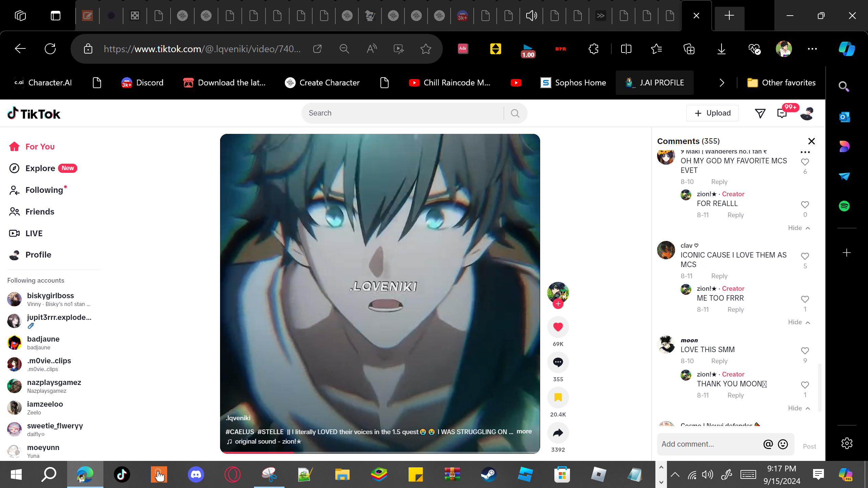Go to the LIVE sidebar section
Image resolution: width=868 pixels, height=488 pixels.
click(x=34, y=233)
